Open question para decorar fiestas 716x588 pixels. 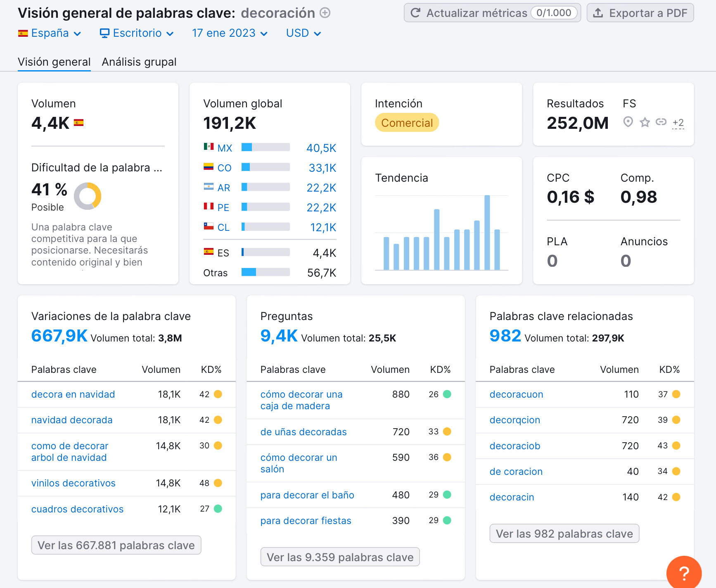coord(306,520)
